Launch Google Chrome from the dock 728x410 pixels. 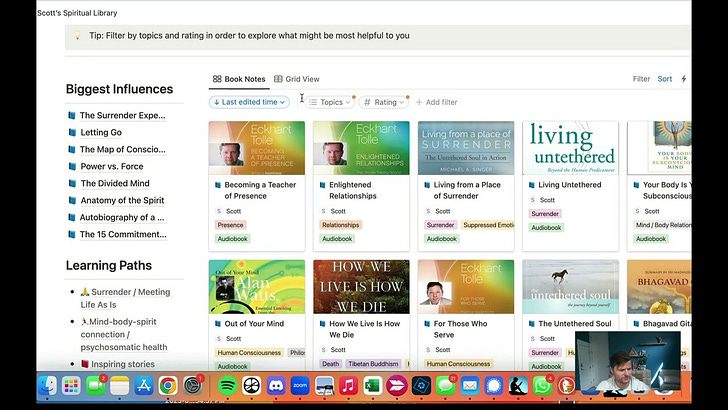[168, 385]
